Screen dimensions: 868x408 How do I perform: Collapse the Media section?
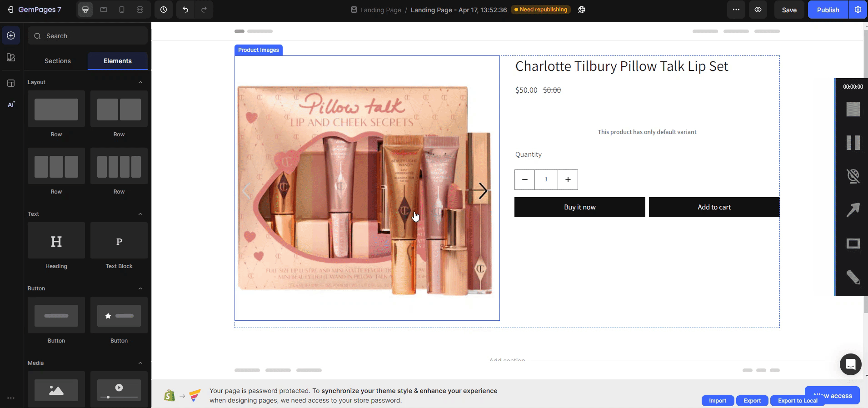coord(140,363)
